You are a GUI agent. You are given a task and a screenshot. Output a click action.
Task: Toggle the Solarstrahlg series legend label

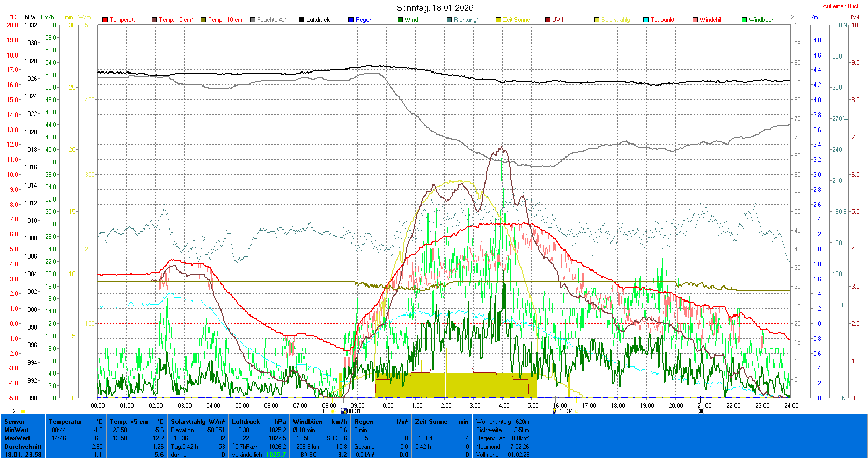point(615,20)
